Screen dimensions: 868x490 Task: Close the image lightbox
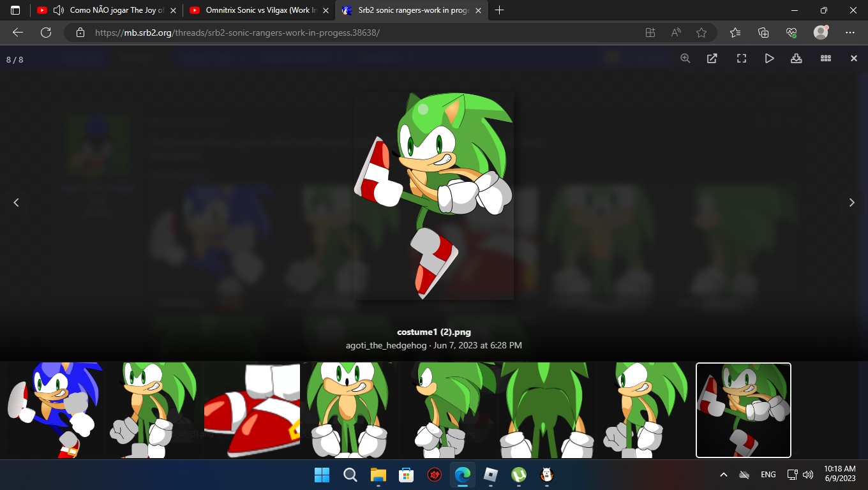pos(854,59)
